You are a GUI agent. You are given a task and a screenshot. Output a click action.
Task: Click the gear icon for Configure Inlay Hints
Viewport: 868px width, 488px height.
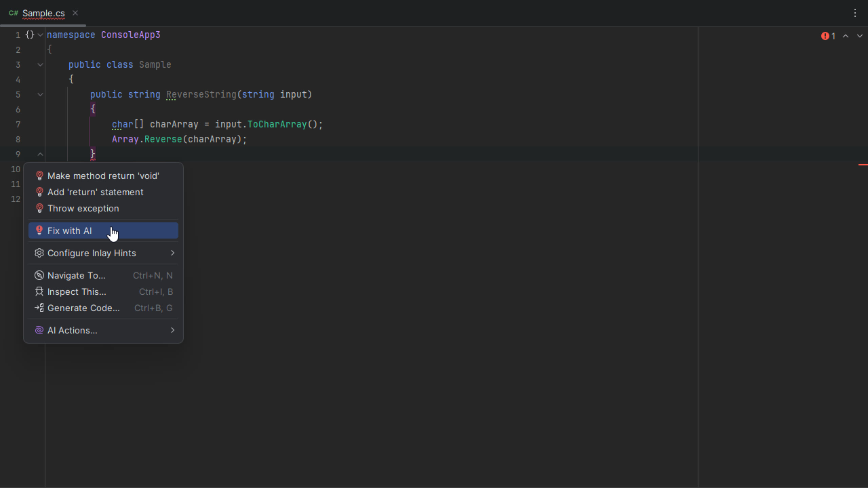[39, 253]
